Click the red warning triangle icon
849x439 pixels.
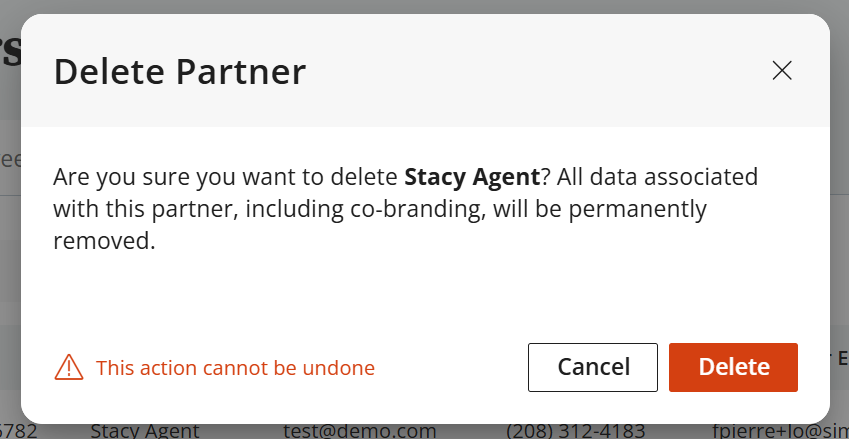pos(69,367)
